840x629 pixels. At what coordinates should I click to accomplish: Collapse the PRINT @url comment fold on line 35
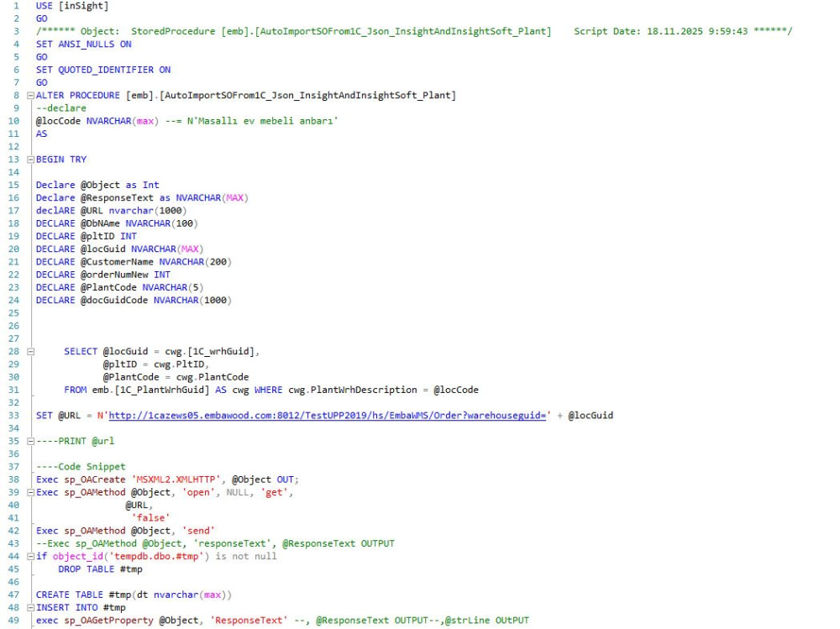30,442
